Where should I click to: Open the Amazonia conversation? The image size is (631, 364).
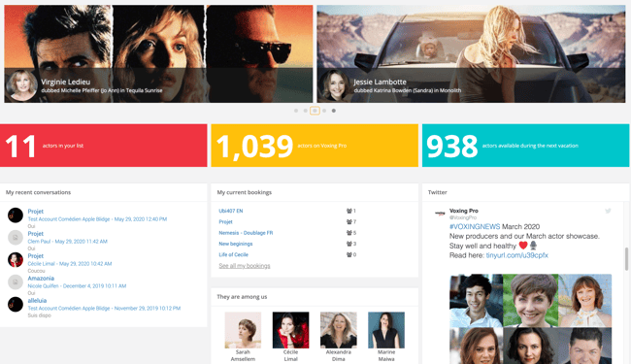(41, 279)
